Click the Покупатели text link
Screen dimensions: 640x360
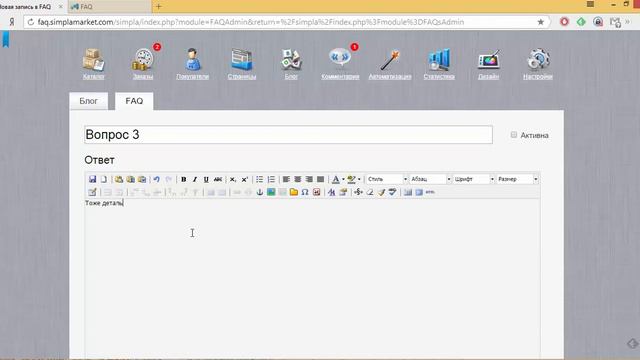[192, 76]
